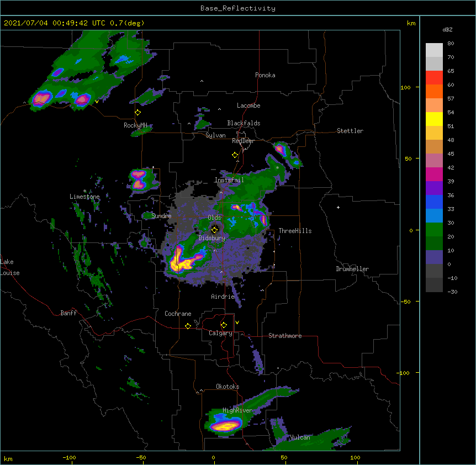
Task: Click the 100 tick on the right axis
Action: pos(405,87)
